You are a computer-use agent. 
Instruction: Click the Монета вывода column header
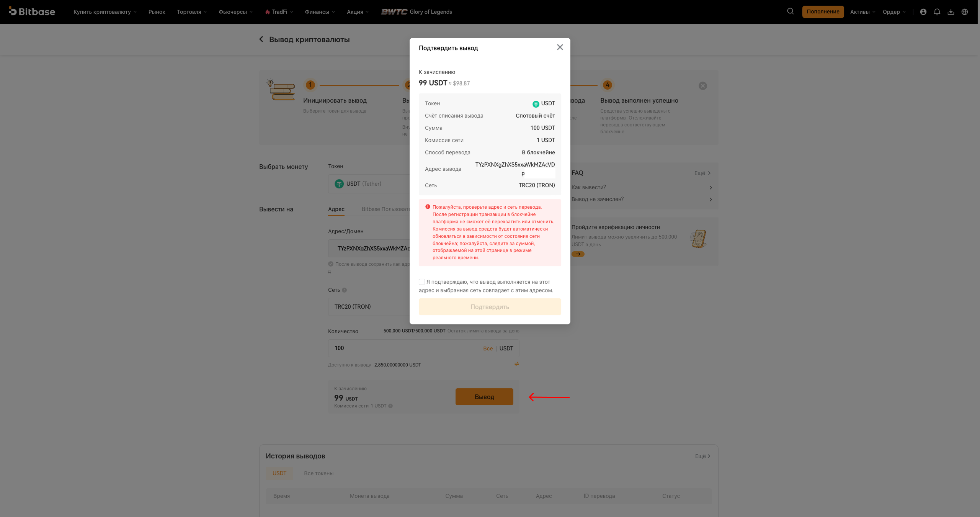point(369,496)
